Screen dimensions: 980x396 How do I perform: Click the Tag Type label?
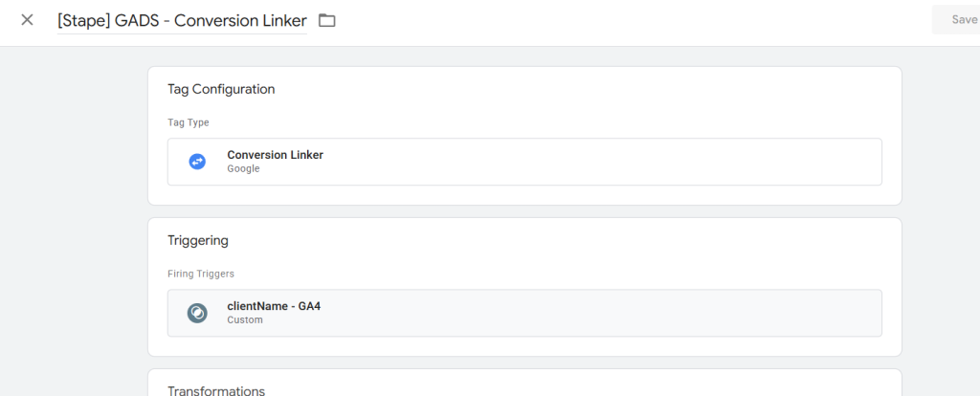pos(189,122)
